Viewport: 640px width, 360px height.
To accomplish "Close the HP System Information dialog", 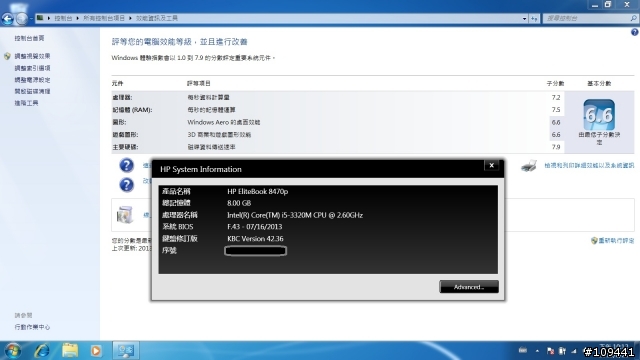I will point(491,165).
